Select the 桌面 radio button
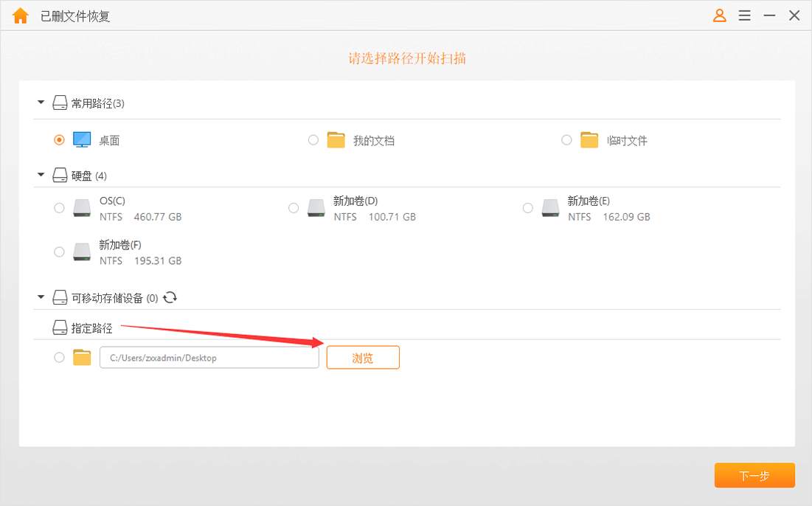The height and width of the screenshot is (506, 812). (x=60, y=140)
